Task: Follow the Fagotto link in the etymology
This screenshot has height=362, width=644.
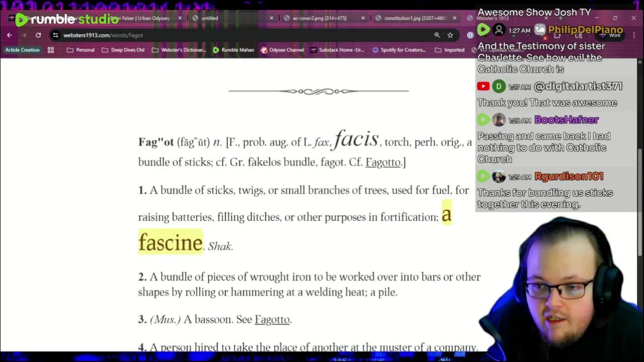Action: click(x=383, y=162)
